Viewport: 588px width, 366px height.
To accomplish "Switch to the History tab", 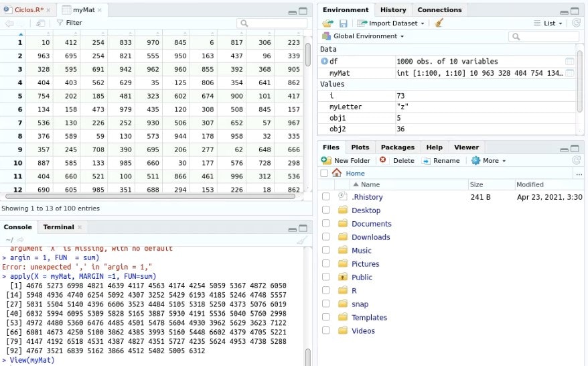I will (393, 10).
